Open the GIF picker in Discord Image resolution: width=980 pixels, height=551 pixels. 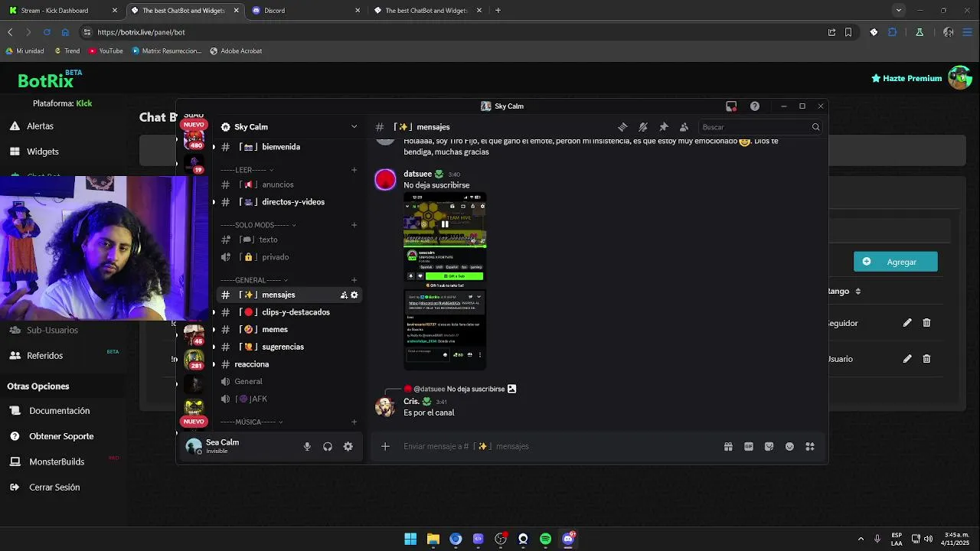point(749,446)
